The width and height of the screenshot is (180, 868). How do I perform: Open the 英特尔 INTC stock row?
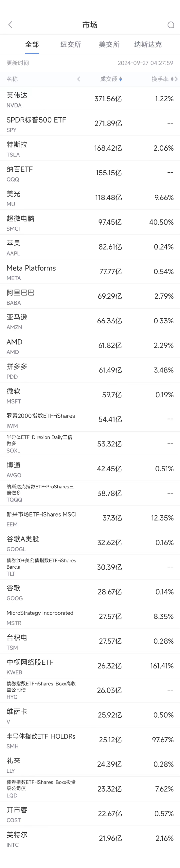90,838
